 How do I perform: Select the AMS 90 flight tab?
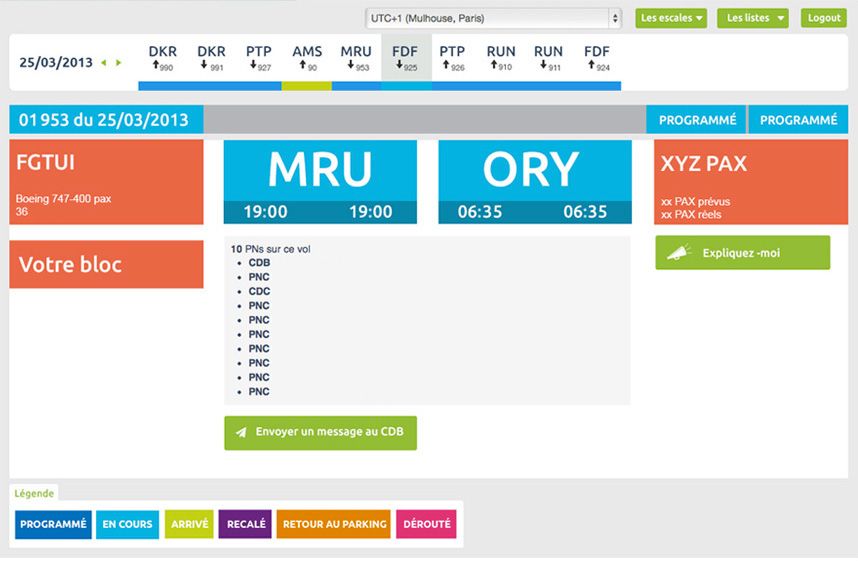(x=306, y=58)
